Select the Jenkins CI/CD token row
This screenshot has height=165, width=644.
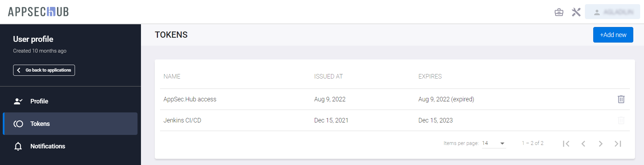[182, 120]
